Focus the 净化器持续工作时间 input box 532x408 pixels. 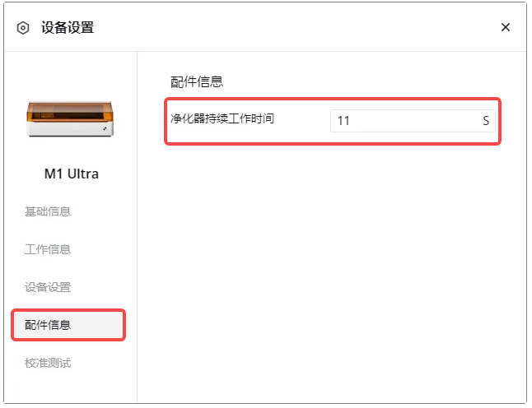click(413, 121)
